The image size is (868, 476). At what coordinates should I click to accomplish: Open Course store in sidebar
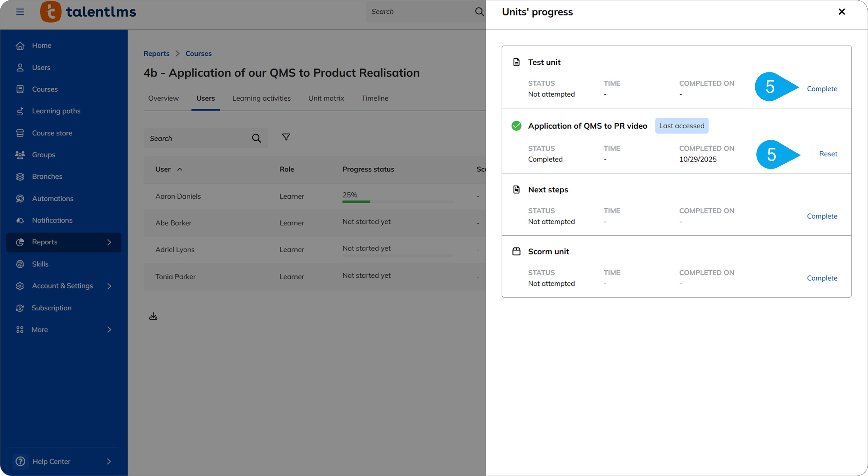coord(52,133)
